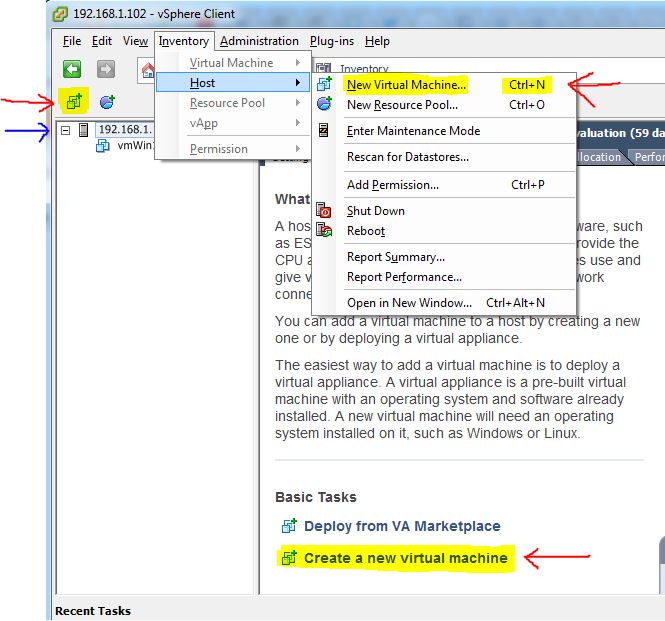
Task: Choose New Virtual Machine... from submenu
Action: [444, 84]
